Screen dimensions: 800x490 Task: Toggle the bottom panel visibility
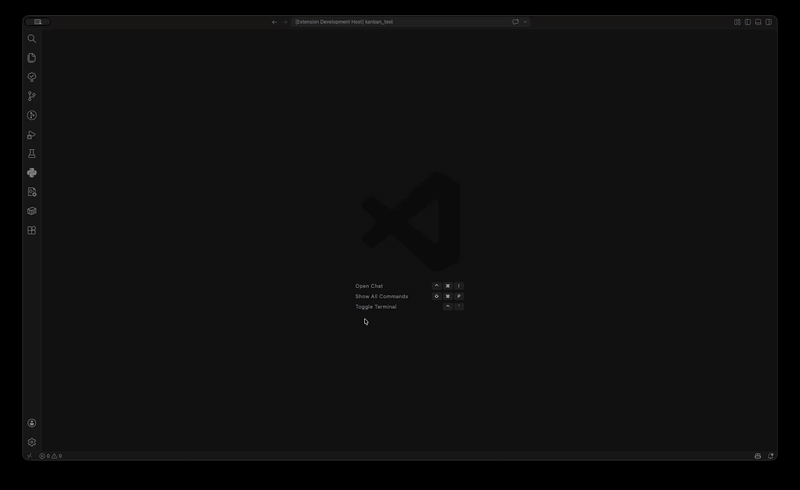(758, 22)
